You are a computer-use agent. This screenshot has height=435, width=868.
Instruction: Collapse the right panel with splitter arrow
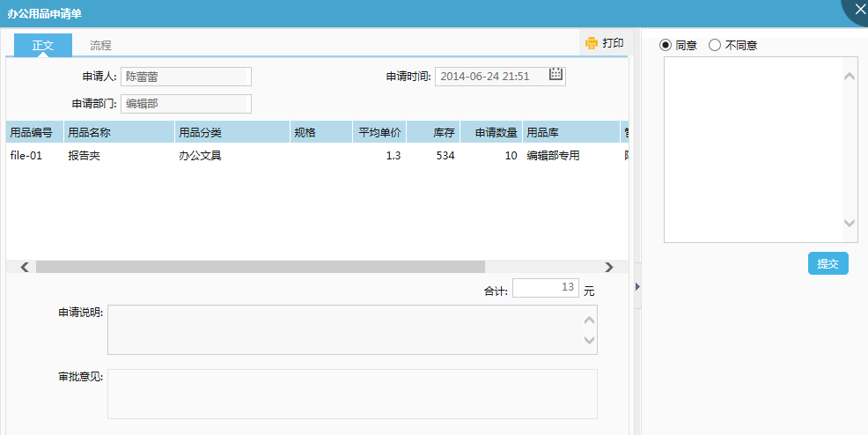point(637,286)
